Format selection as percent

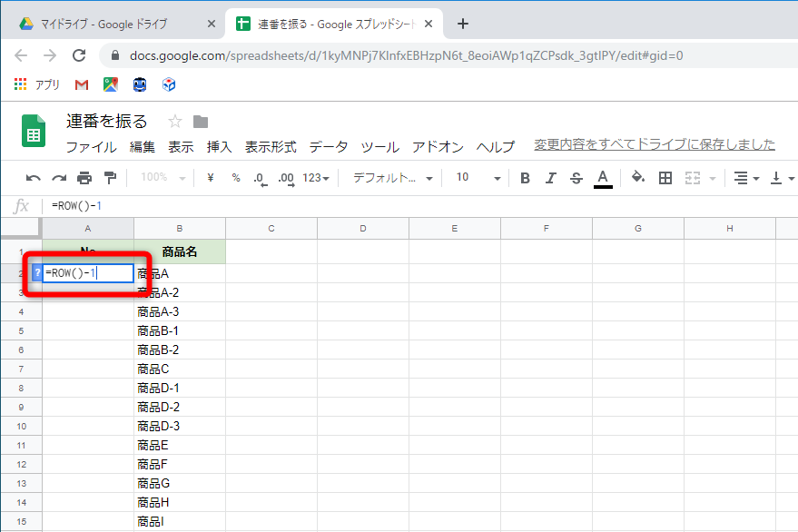pos(238,178)
